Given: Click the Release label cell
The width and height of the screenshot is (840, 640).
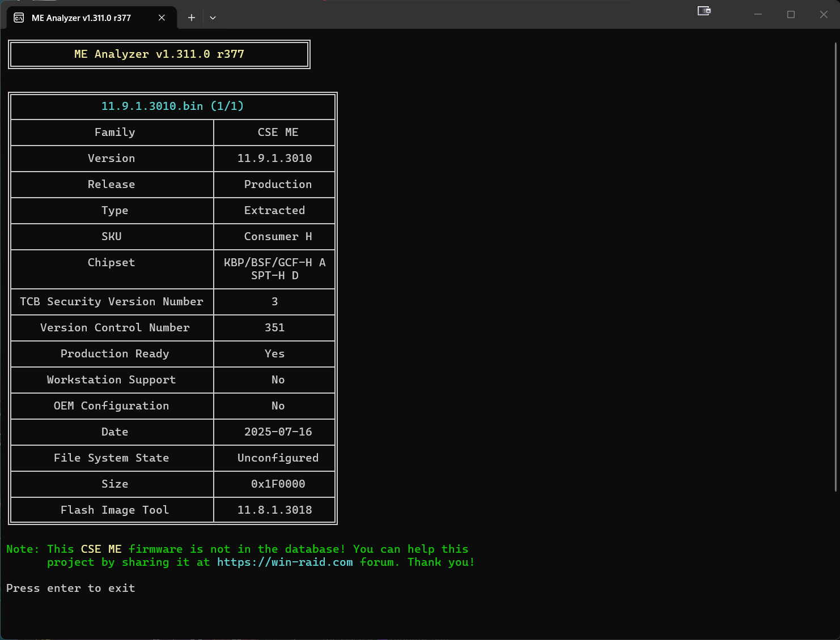Looking at the screenshot, I should (x=111, y=185).
